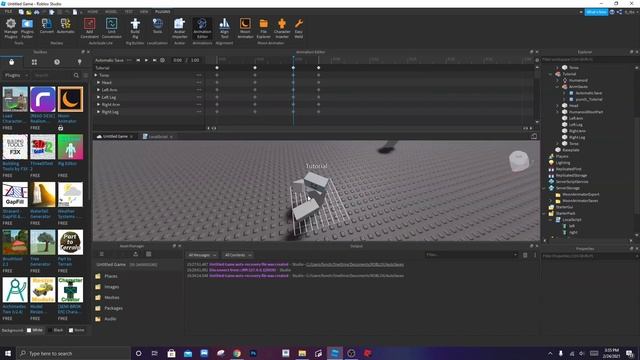Click the Automatic Save animation name options
Screen dimensions: 640x360
[129, 60]
